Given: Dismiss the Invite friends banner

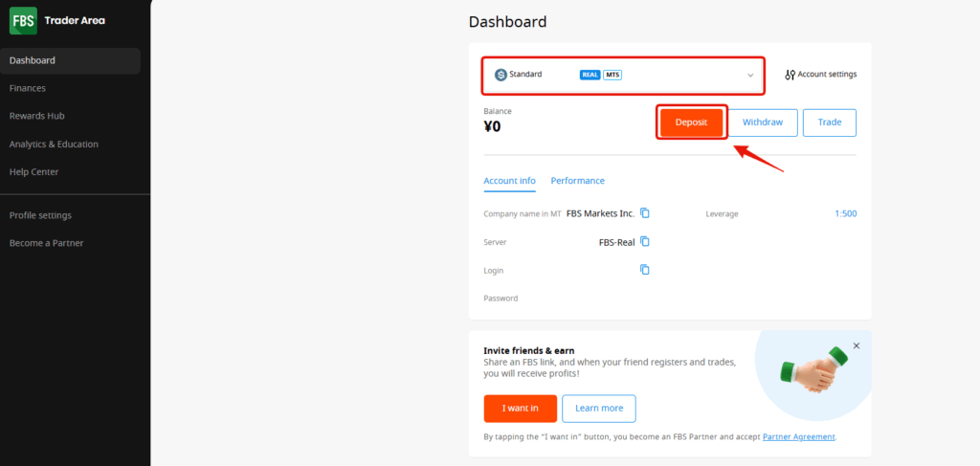Looking at the screenshot, I should click(857, 345).
